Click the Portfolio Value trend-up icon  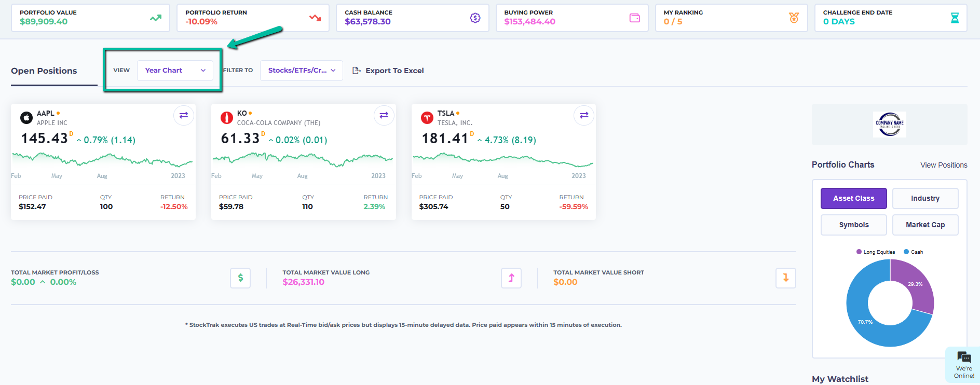tap(156, 18)
